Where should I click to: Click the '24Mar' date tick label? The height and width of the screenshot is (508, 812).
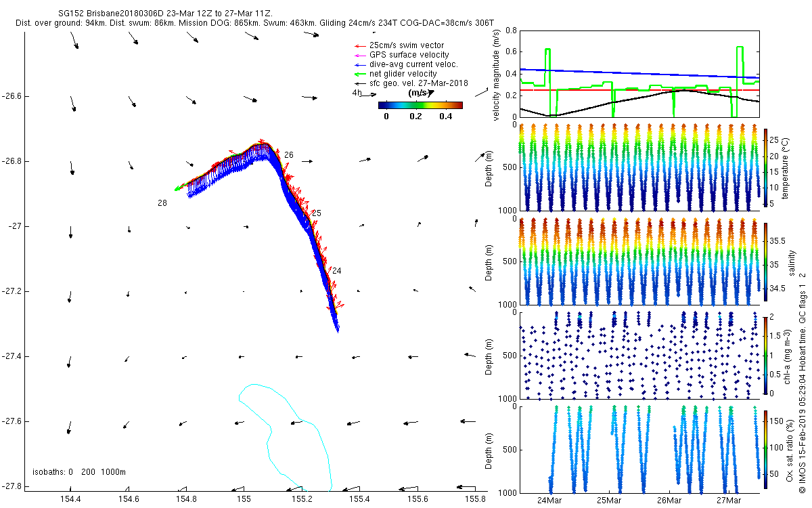(x=549, y=500)
